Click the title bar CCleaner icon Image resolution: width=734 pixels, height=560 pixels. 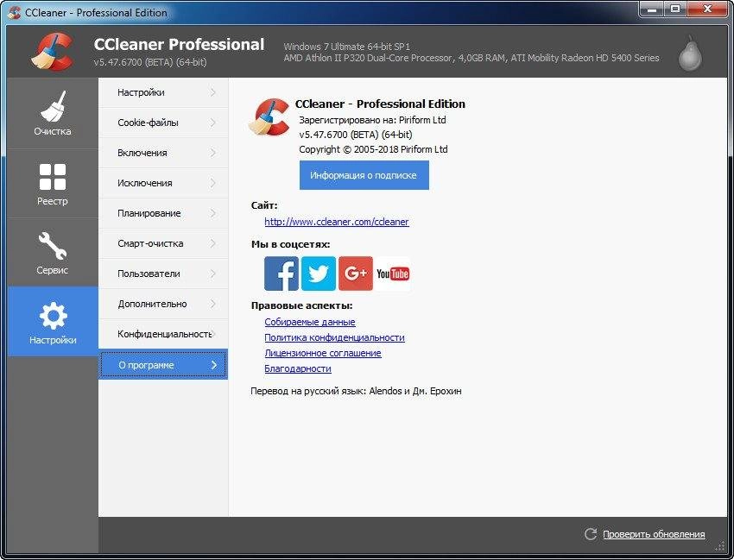[x=14, y=13]
